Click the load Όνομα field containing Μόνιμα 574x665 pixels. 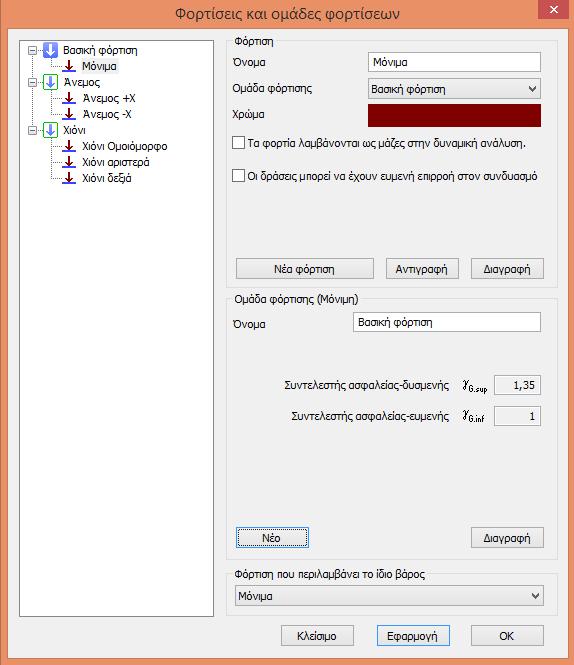454,62
